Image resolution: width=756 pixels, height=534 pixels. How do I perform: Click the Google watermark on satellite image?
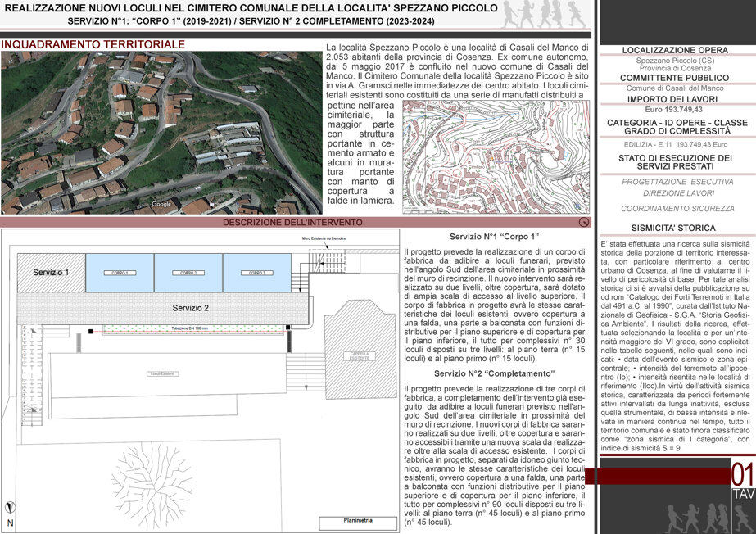(161, 204)
